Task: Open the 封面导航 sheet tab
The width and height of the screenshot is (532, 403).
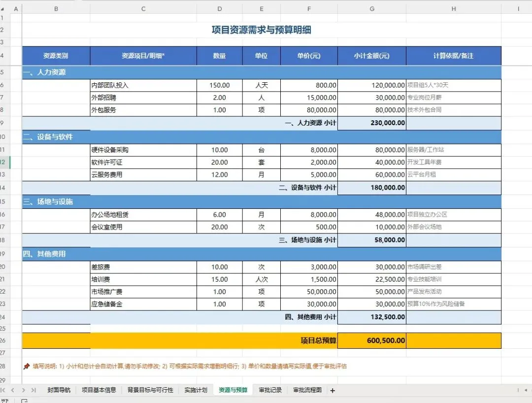Action: tap(59, 390)
